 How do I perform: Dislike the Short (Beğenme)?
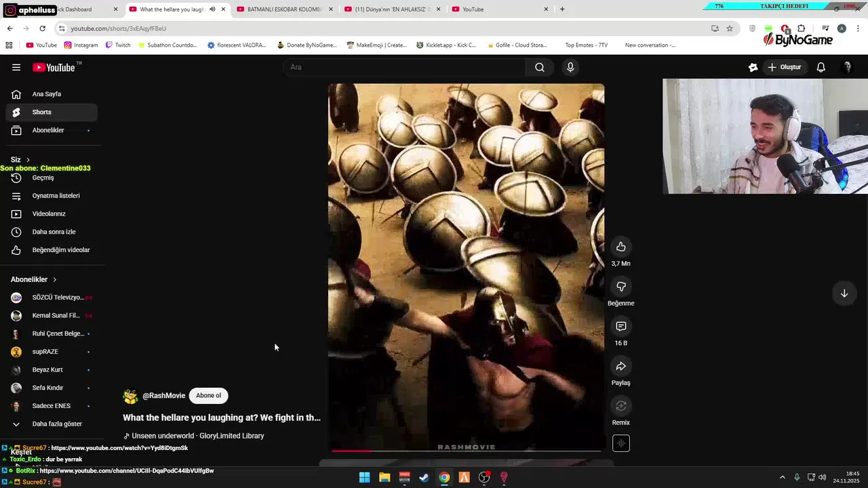(x=620, y=287)
